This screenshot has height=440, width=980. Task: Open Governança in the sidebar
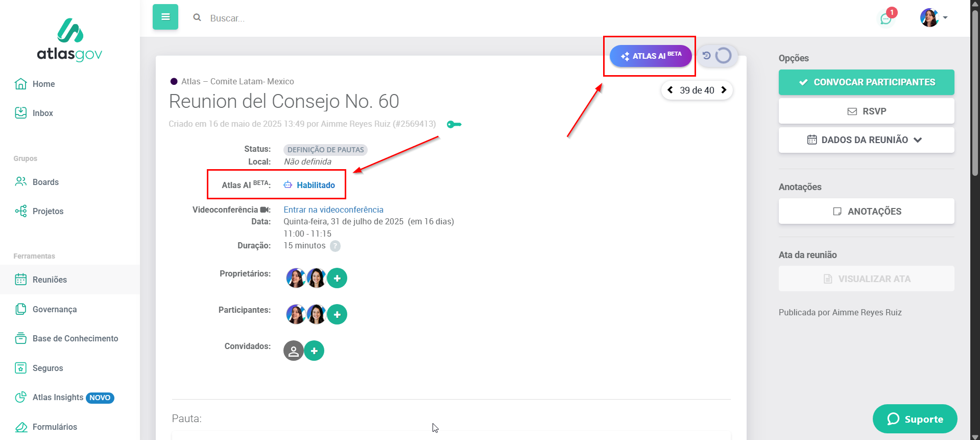(x=54, y=309)
